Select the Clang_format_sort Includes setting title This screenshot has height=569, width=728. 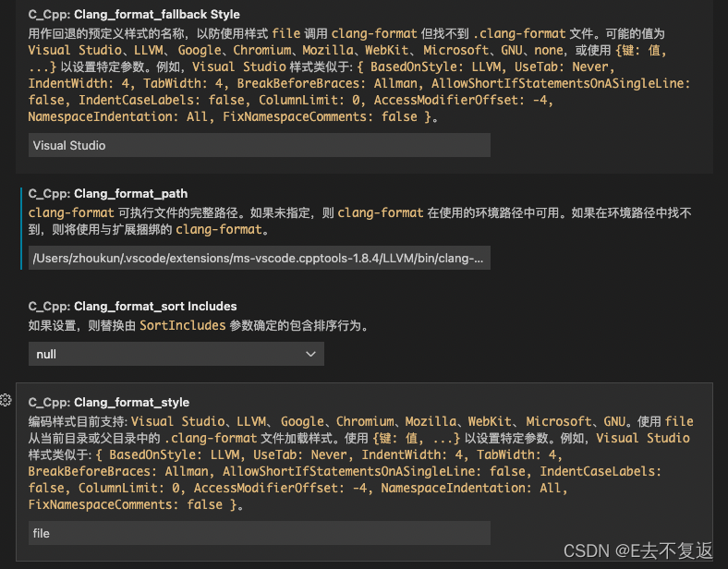point(132,307)
